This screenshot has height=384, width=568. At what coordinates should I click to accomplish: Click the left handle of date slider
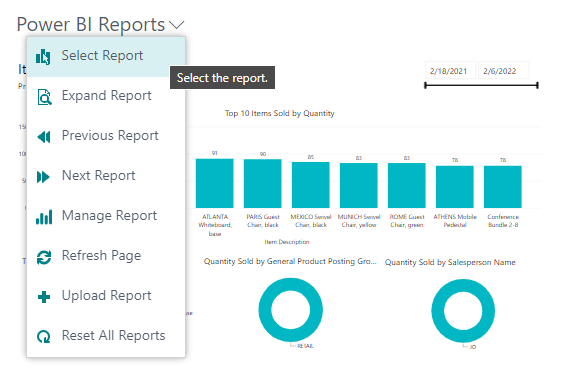pos(425,85)
